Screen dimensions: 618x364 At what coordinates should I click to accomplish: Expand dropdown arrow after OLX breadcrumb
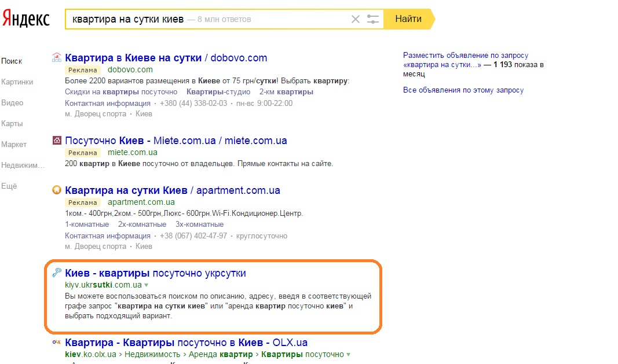click(x=348, y=355)
